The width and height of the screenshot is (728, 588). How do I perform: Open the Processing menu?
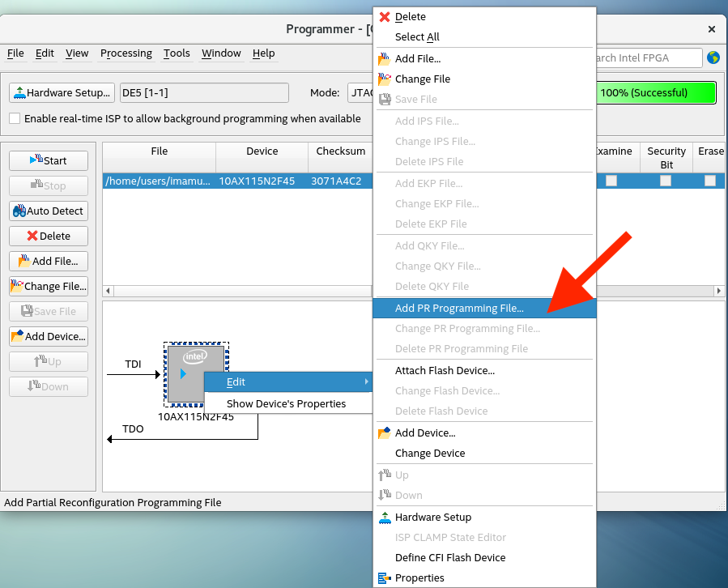coord(126,53)
